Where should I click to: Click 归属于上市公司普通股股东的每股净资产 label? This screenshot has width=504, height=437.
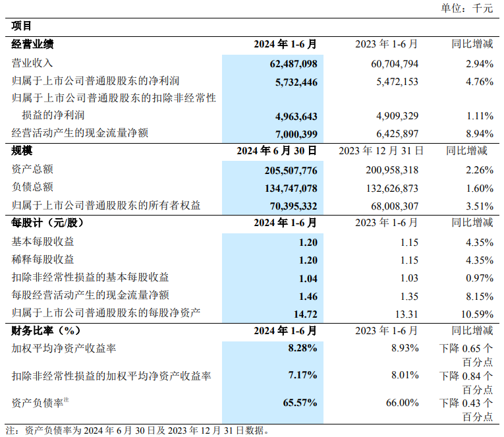tap(106, 313)
